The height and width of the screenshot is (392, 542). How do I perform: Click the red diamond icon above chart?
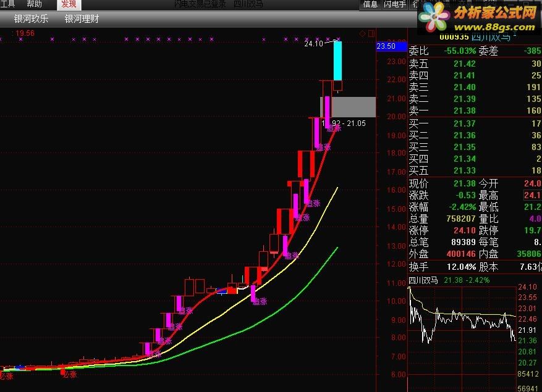click(362, 33)
